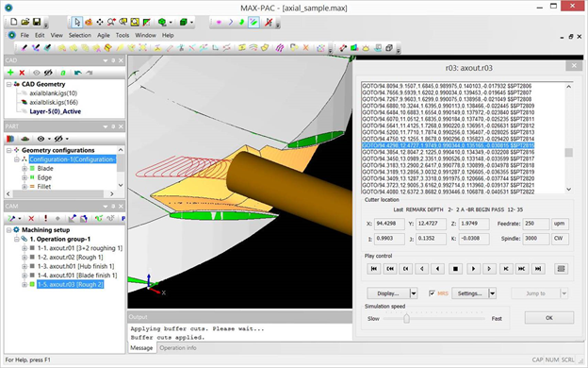
Task: Click the green toolpath curve icon in CAM panel
Action: 99,218
